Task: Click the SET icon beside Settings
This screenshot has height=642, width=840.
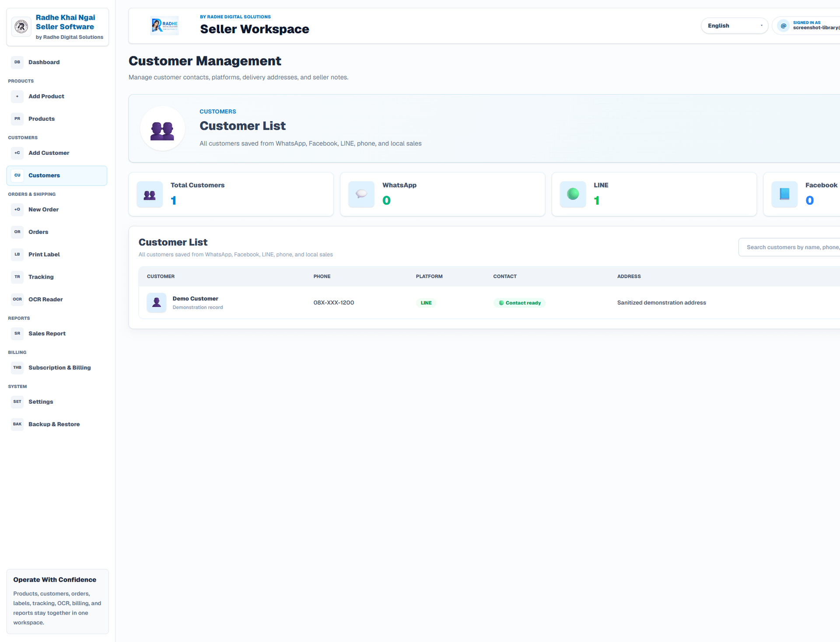Action: tap(17, 401)
